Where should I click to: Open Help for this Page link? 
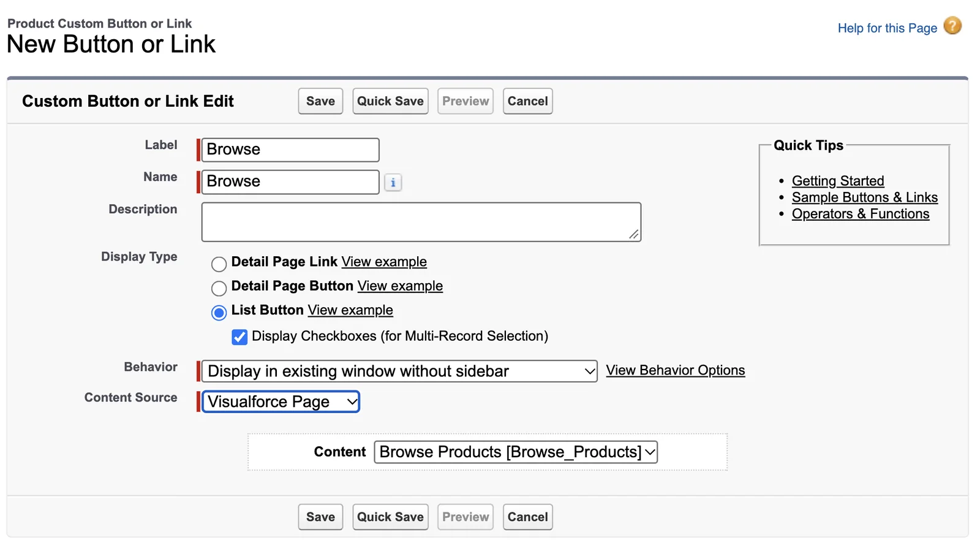pos(887,28)
